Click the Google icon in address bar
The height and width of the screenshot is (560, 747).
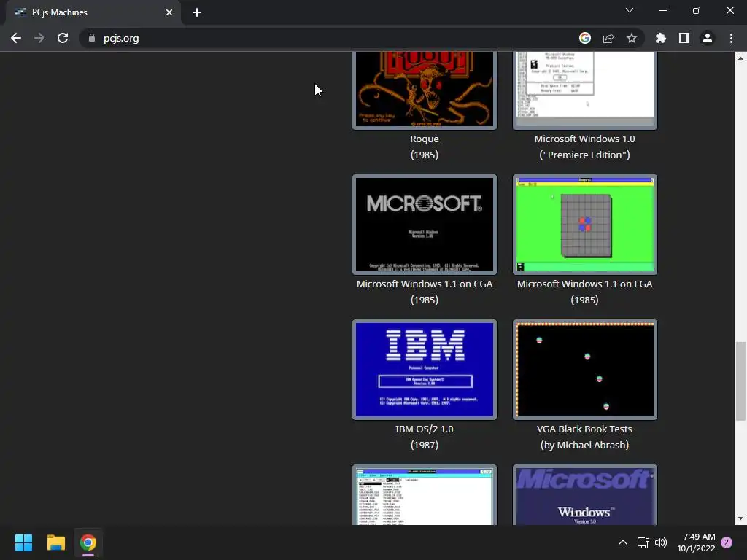coord(584,38)
